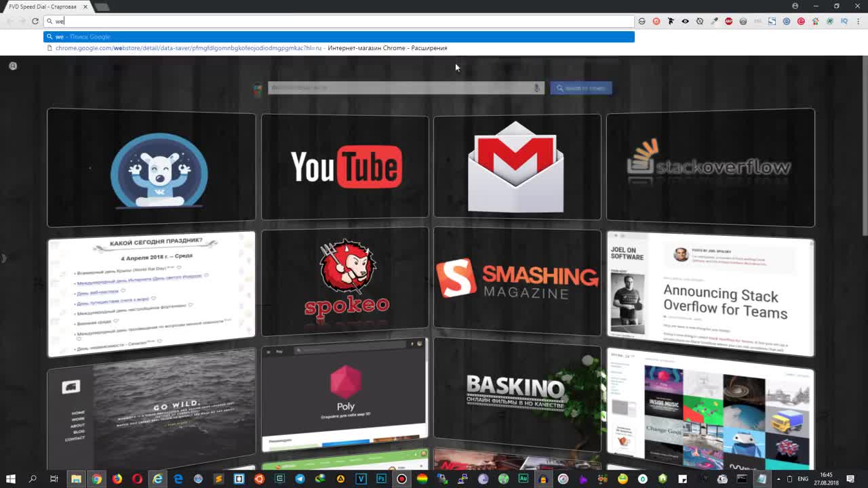The image size is (868, 488).
Task: Open File Explorer from taskbar
Action: tap(76, 479)
